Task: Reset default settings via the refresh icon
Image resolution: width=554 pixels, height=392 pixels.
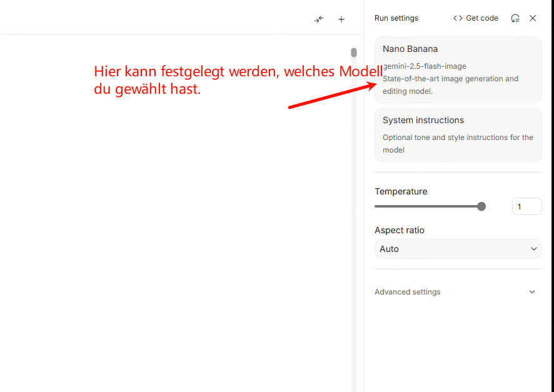Action: coord(515,18)
